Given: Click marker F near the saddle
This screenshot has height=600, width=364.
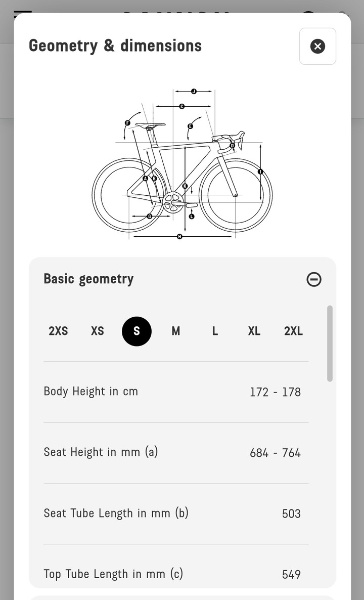Looking at the screenshot, I should [x=128, y=123].
